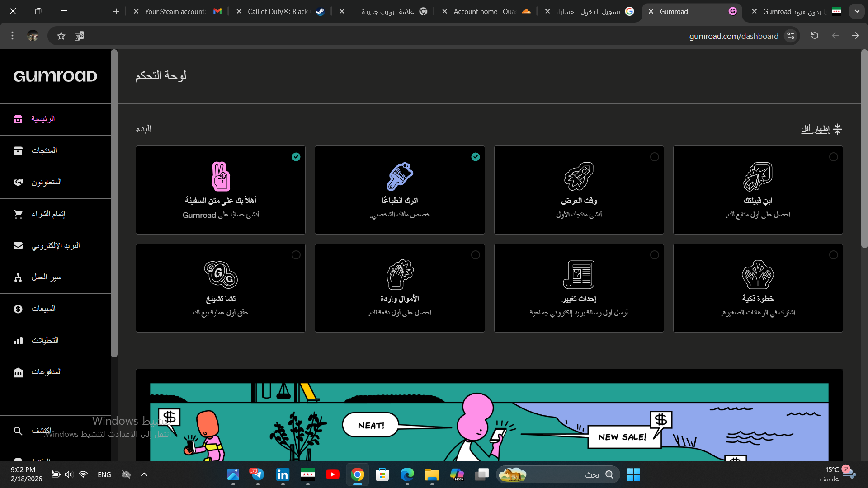Click the rocket icon on showtime card

579,176
